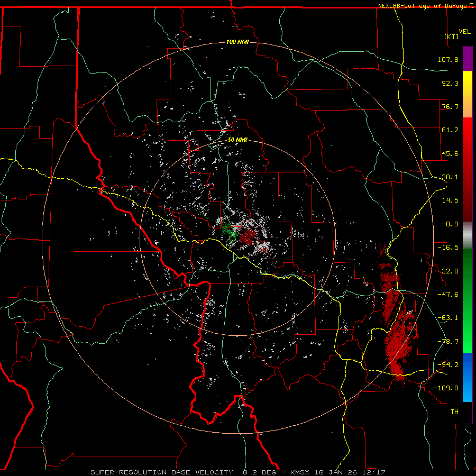Viewport: 476px width, 476px height.
Task: Click the 45.6 legend value
Action: pyautogui.click(x=450, y=153)
